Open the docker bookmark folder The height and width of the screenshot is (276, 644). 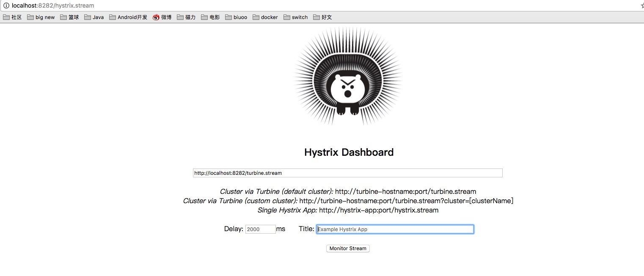[265, 17]
